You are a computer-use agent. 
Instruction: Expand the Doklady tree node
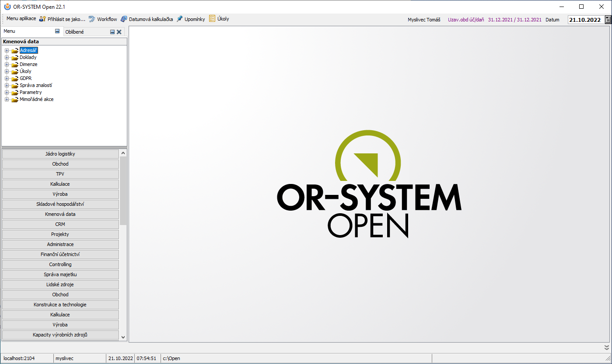pyautogui.click(x=7, y=57)
